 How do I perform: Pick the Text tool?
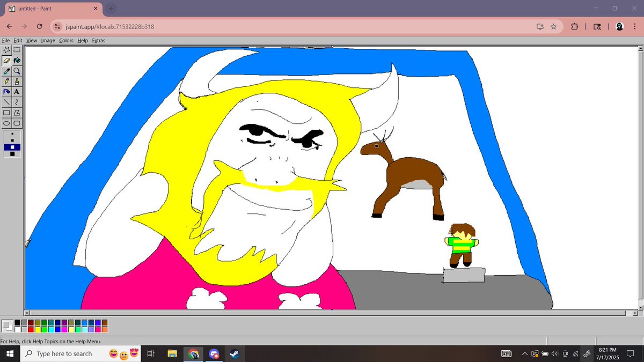point(17,92)
